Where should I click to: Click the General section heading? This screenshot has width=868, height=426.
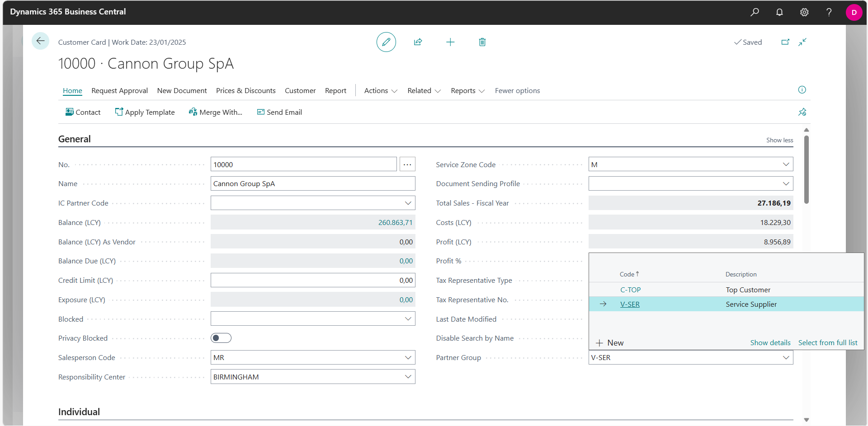tap(75, 139)
